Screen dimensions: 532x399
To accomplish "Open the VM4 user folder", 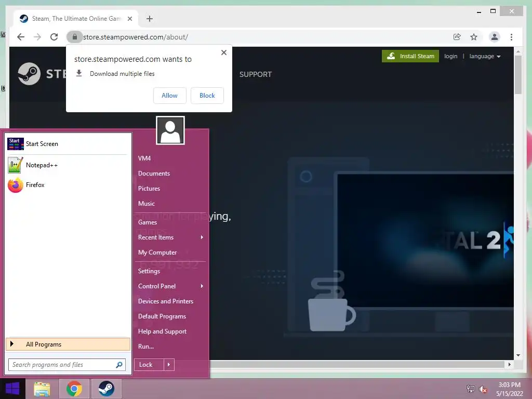I will [x=144, y=158].
